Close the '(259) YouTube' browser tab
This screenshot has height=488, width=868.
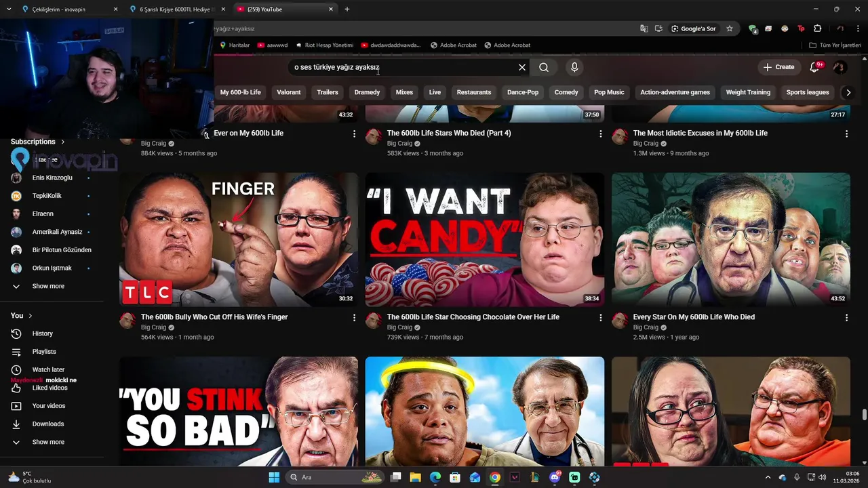[331, 9]
